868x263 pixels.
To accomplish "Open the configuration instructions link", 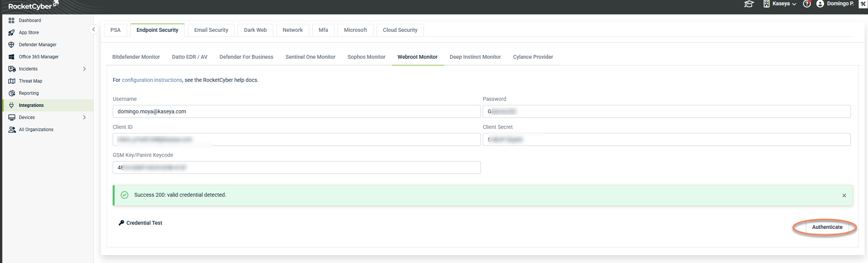I will coord(152,80).
